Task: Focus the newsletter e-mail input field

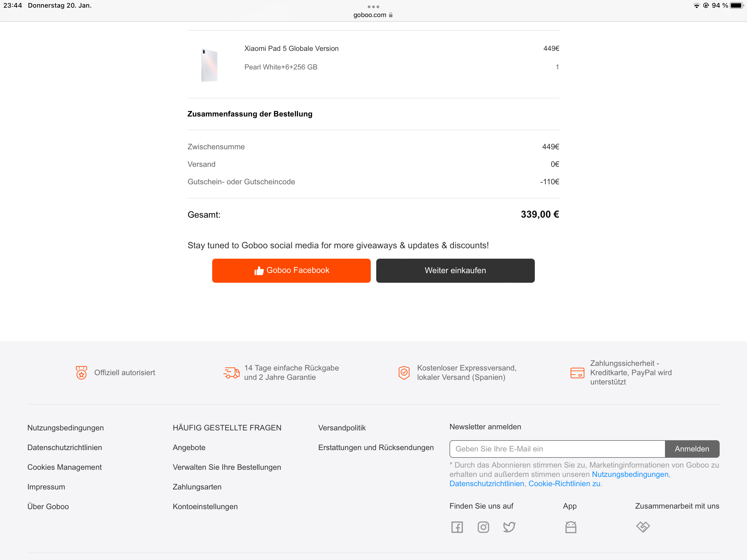Action: [x=557, y=449]
